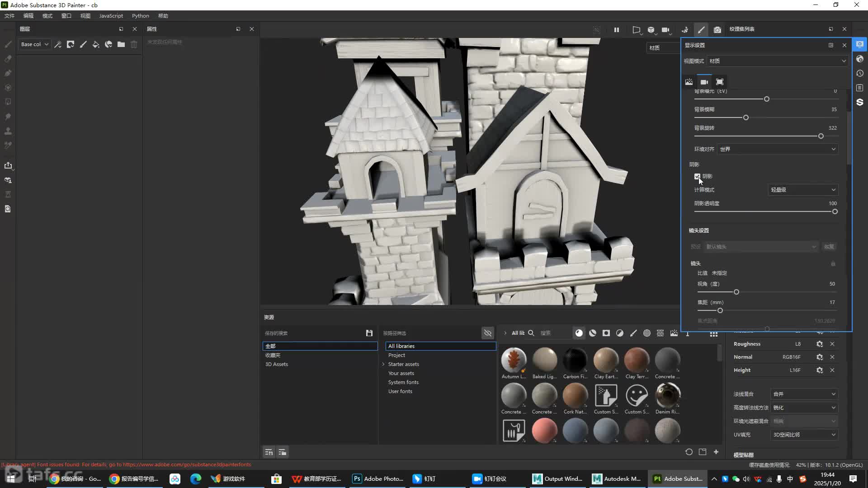
Task: Toggle the hidden-path filter eye icon in assets panel
Action: point(488,333)
